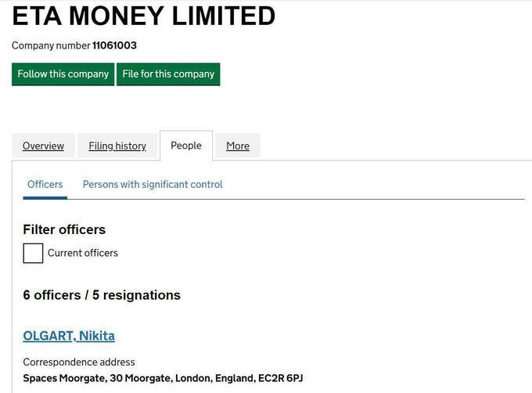532x393 pixels.
Task: Click the Company number label text
Action: [51, 45]
